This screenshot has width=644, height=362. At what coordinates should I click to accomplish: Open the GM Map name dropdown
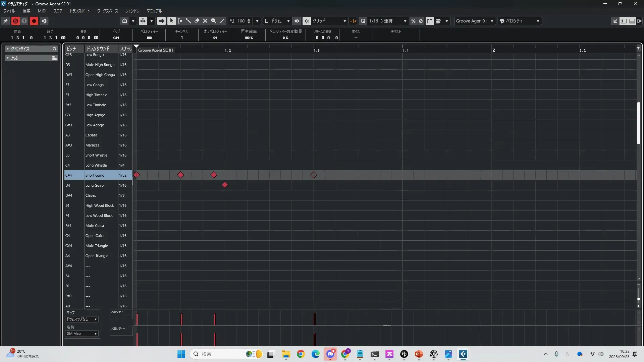click(82, 334)
